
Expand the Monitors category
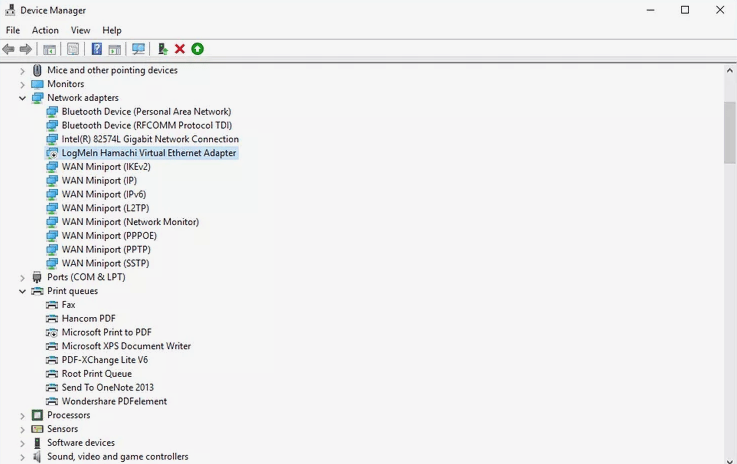point(22,84)
